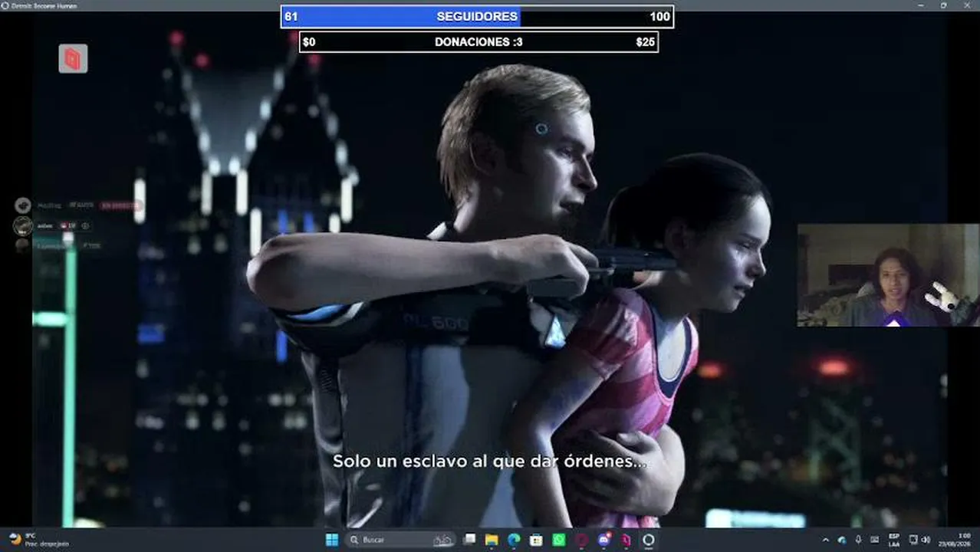Screen dimensions: 980x552
Task: Open the volume control tray icon
Action: click(x=926, y=540)
